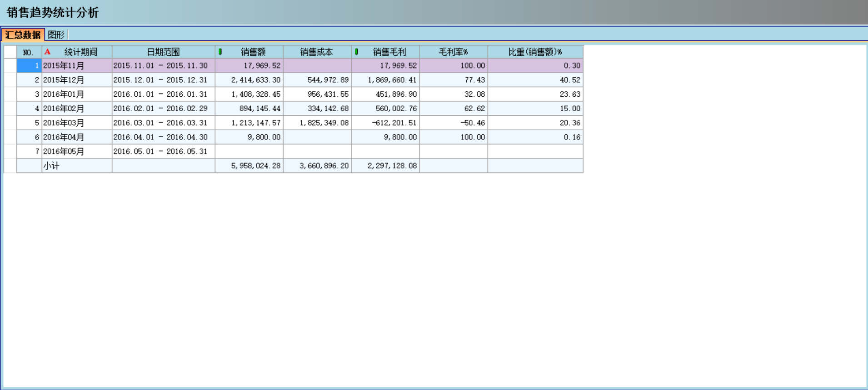This screenshot has width=868, height=390.
Task: Click margin rate 77.43
Action: [x=454, y=80]
